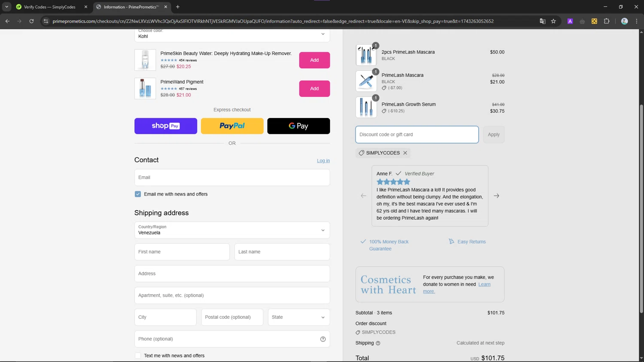Image resolution: width=644 pixels, height=362 pixels.
Task: Reload the current page
Action: point(31,21)
